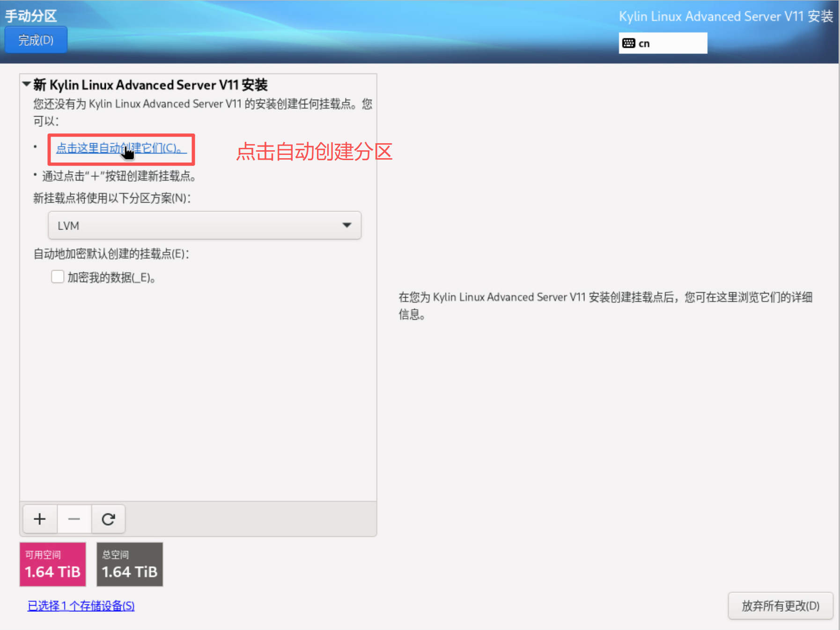840x630 pixels.
Task: Click the red 点击自动创建分区 annotation text
Action: [314, 152]
